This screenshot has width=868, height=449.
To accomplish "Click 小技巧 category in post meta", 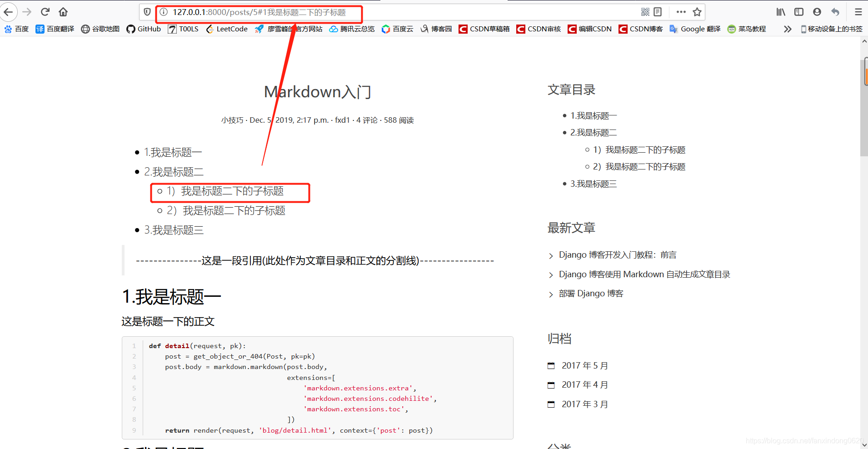I will tap(232, 120).
